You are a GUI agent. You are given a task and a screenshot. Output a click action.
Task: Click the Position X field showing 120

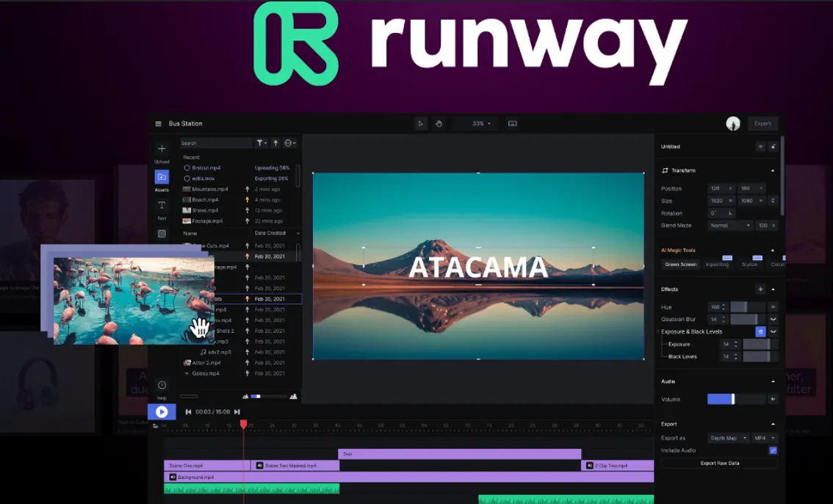tap(721, 189)
